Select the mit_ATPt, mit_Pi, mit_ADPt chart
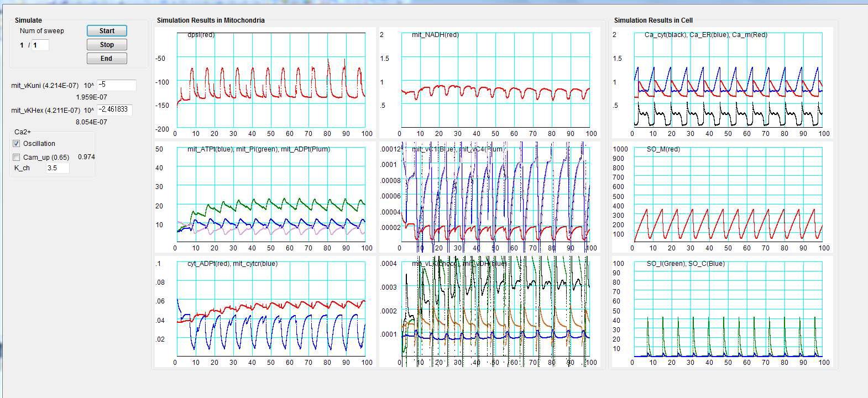This screenshot has height=398, width=868. click(265, 197)
